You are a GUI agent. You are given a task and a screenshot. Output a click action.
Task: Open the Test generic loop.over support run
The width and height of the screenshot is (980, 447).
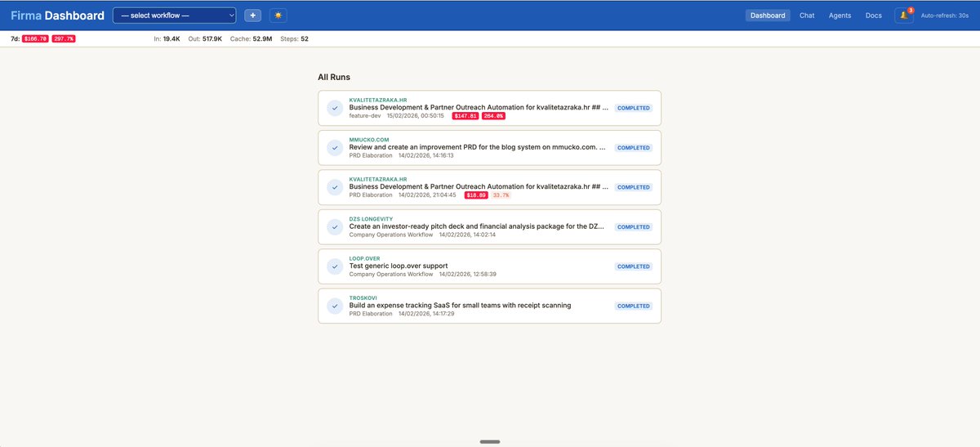(x=399, y=266)
